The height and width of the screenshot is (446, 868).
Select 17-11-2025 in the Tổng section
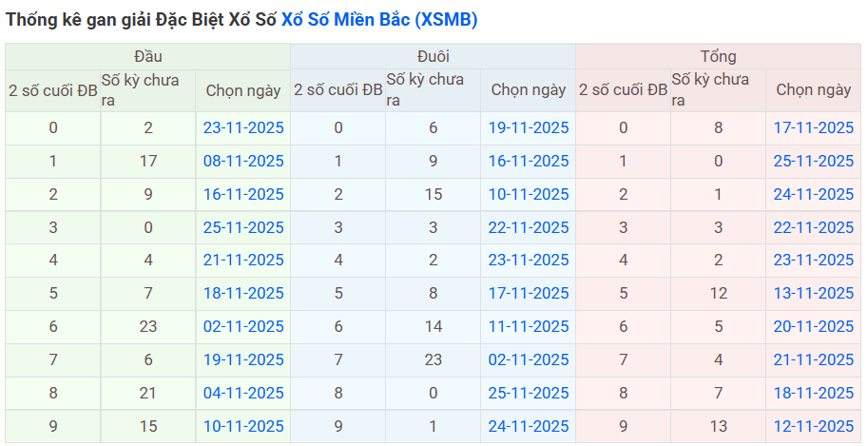coord(813,127)
